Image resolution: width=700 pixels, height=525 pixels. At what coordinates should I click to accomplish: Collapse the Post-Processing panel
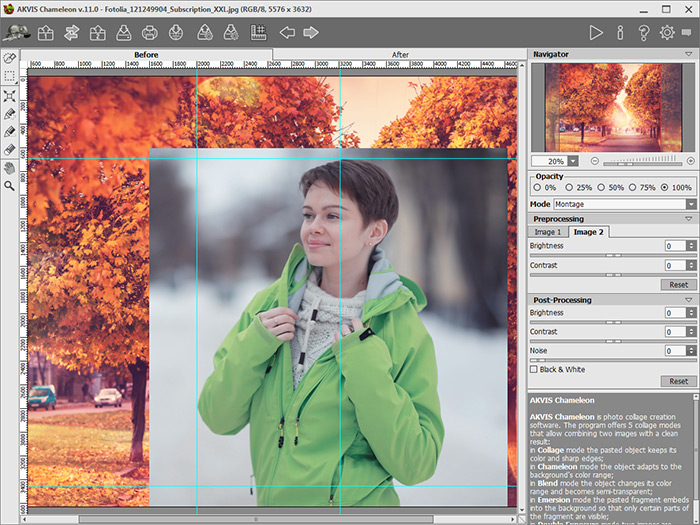pos(689,300)
